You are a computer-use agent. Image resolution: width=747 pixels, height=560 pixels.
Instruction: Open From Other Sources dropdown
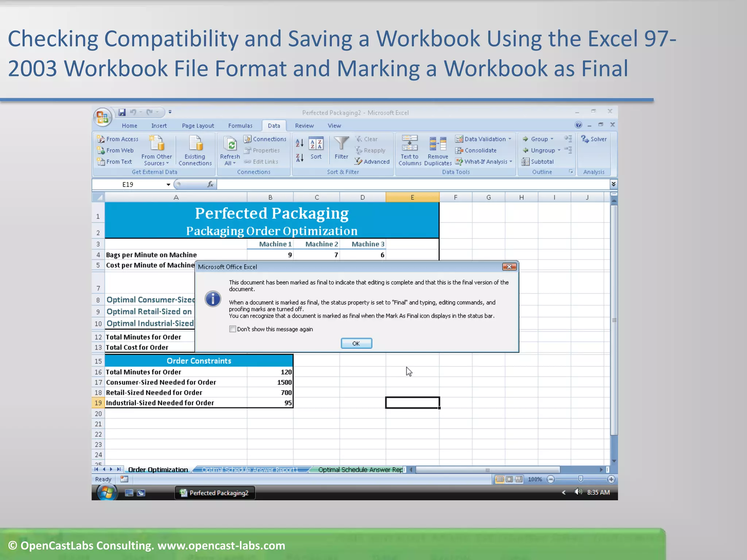[157, 160]
